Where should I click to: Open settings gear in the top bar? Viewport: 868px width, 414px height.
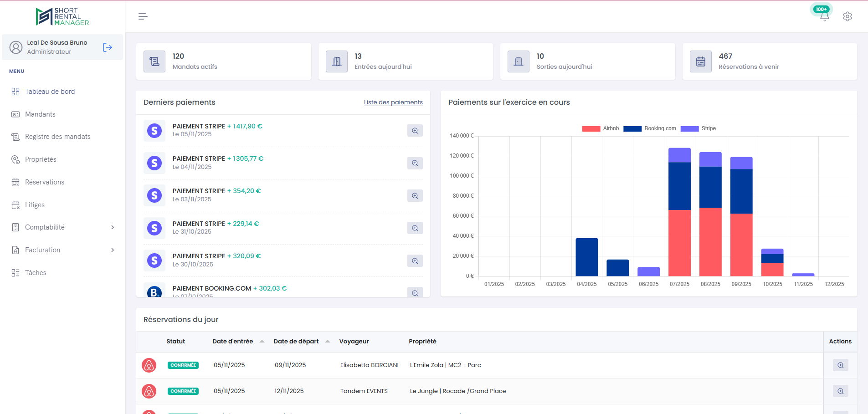[847, 16]
